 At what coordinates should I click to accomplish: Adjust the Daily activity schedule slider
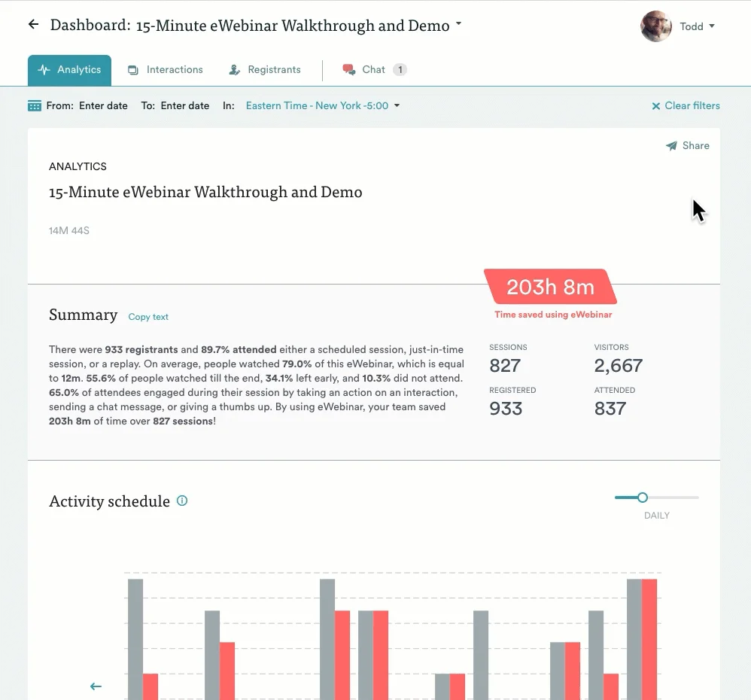(x=642, y=498)
